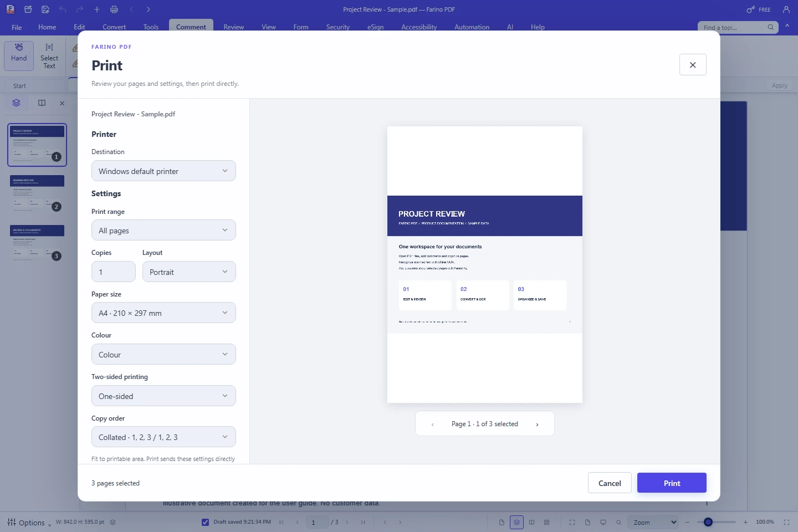Click the zoom-out minus icon
The height and width of the screenshot is (532, 798).
(687, 522)
